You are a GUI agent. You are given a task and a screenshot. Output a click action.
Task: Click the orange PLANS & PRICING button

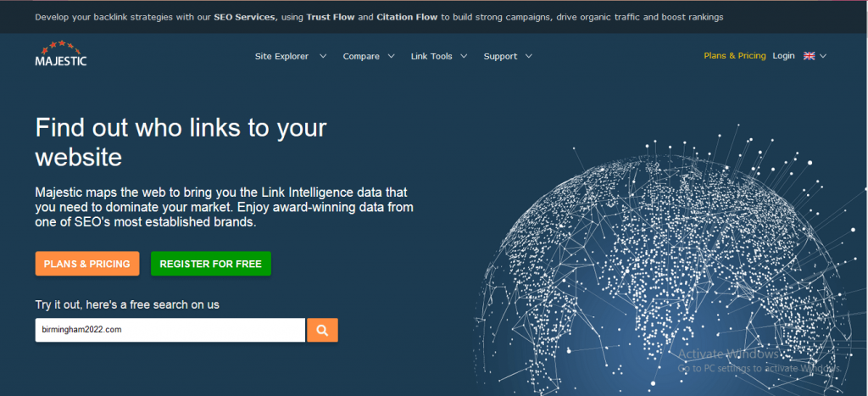tap(87, 264)
